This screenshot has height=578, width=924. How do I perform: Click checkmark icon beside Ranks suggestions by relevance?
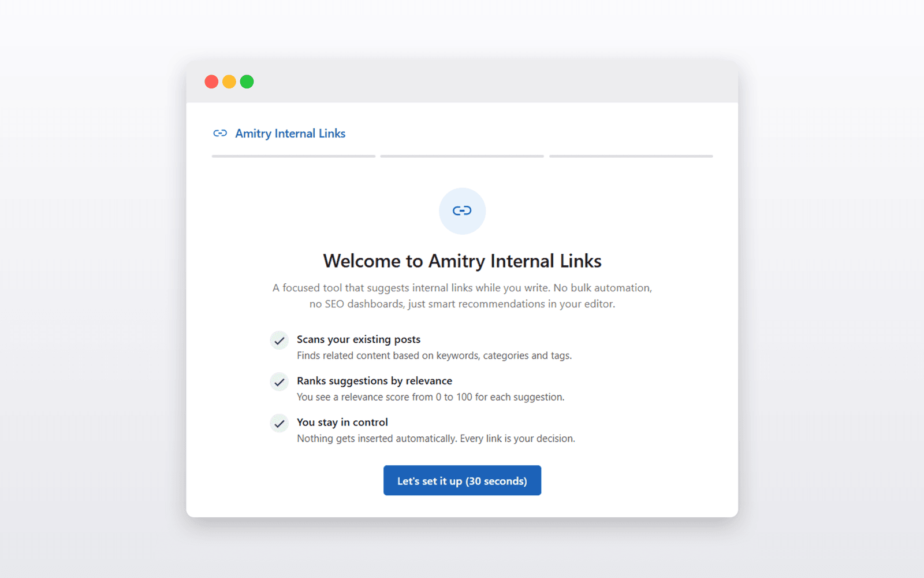(280, 382)
